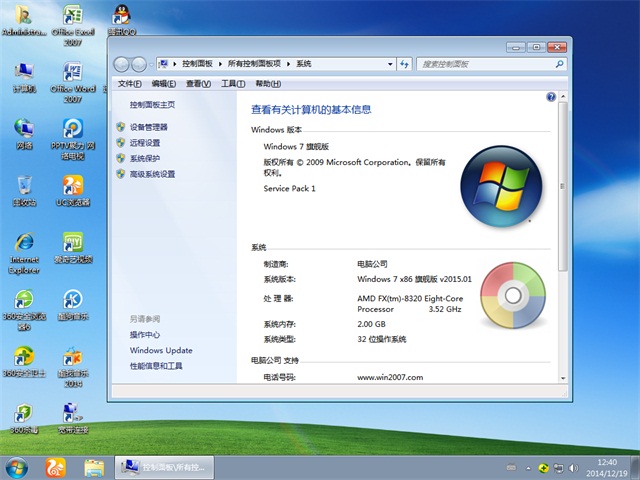Open the Recycle Bin (回收站) icon
The width and height of the screenshot is (640, 480).
pos(23,187)
